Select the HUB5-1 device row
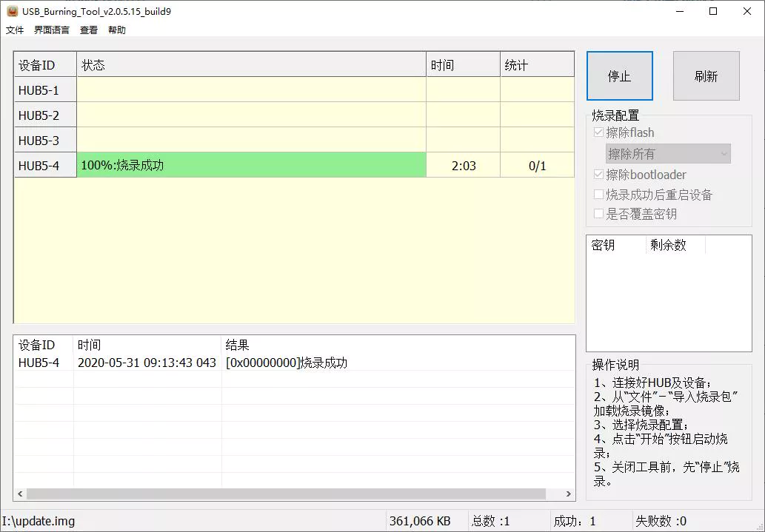The width and height of the screenshot is (765, 532). pos(294,90)
